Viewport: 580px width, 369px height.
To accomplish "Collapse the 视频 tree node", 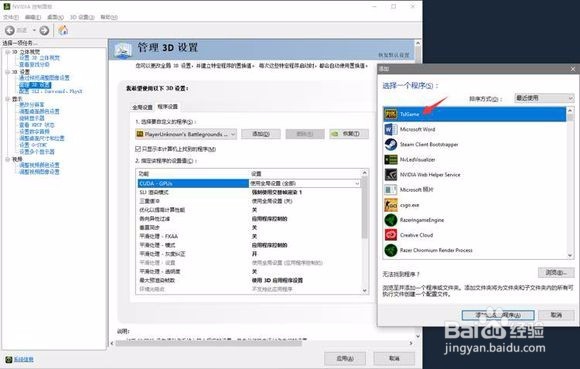I will 7,159.
